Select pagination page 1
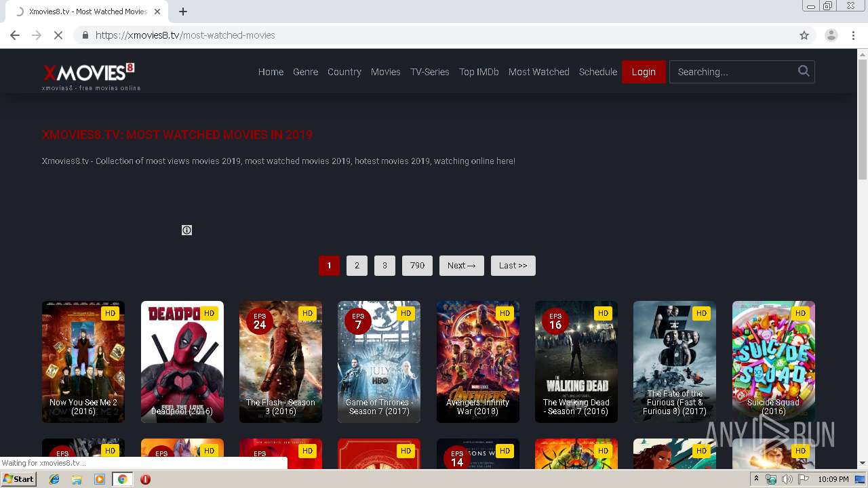 pyautogui.click(x=329, y=266)
